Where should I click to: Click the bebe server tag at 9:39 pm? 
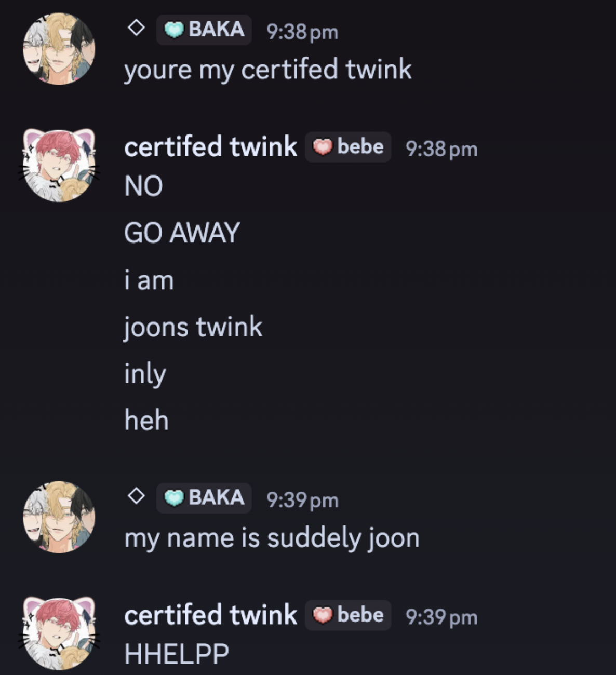pos(348,615)
